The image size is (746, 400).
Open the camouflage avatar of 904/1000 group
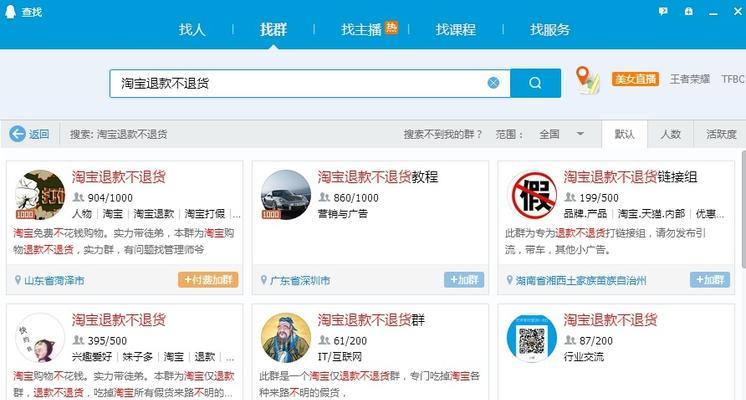coord(40,195)
